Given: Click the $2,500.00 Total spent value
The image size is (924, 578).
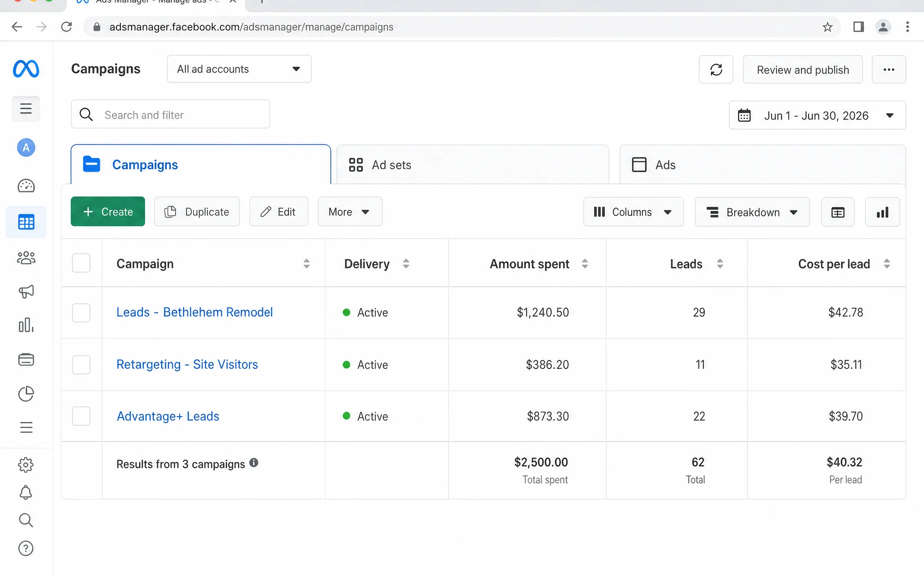Looking at the screenshot, I should click(541, 462).
